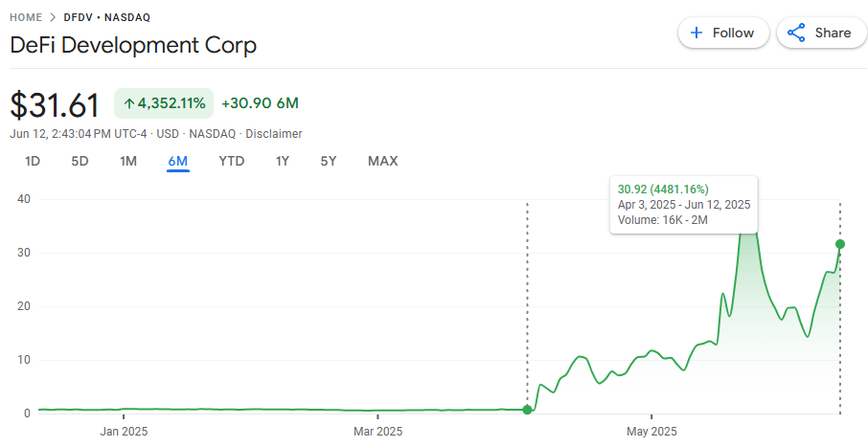Click the HOME breadcrumb link
868x447 pixels.
coord(26,17)
